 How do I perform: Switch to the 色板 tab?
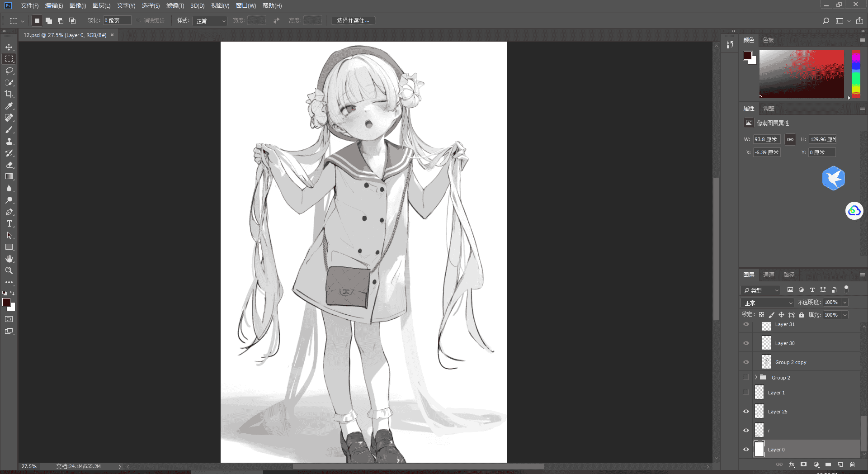click(768, 40)
